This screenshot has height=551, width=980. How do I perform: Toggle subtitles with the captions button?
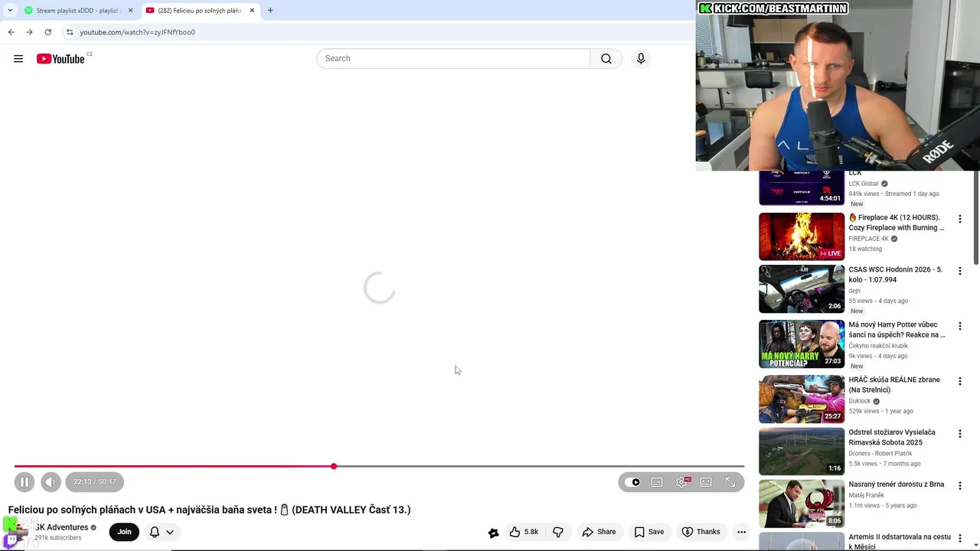click(657, 482)
